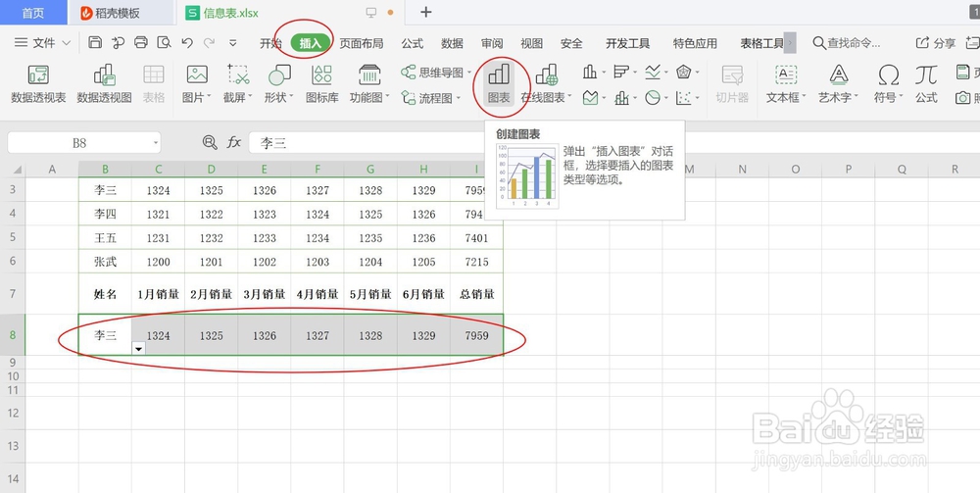The height and width of the screenshot is (493, 980).
Task: Open the 安全 tab
Action: 571,43
